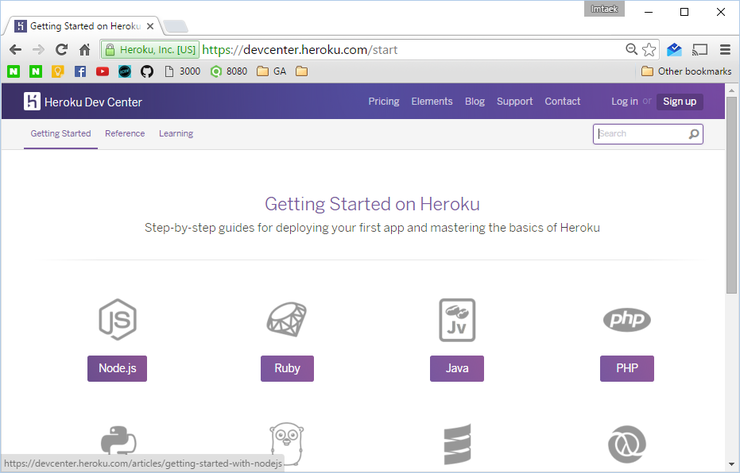Expand the unnamed bookmarks folder after GA
This screenshot has height=473, width=740.
pyautogui.click(x=302, y=71)
